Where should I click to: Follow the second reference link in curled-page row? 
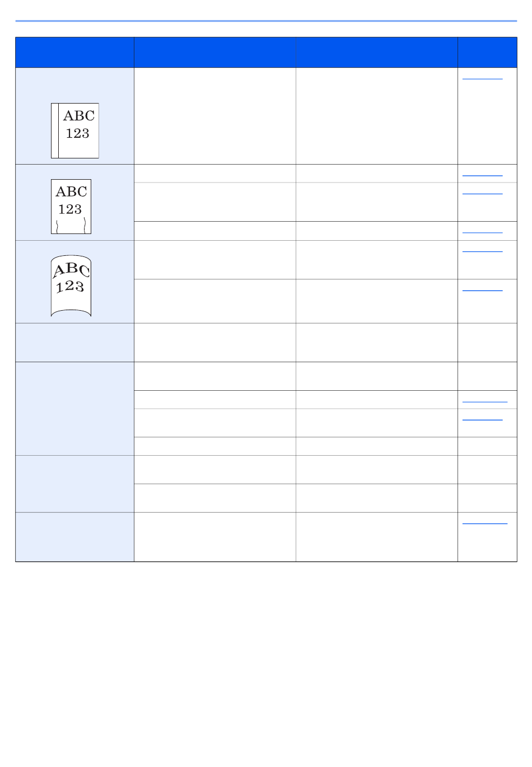click(482, 289)
